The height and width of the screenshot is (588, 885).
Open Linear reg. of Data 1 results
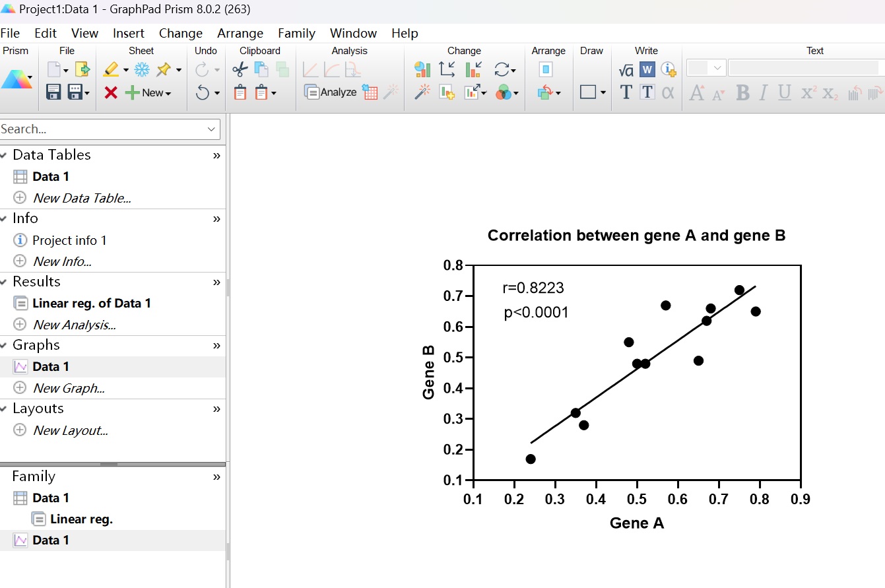click(x=91, y=304)
